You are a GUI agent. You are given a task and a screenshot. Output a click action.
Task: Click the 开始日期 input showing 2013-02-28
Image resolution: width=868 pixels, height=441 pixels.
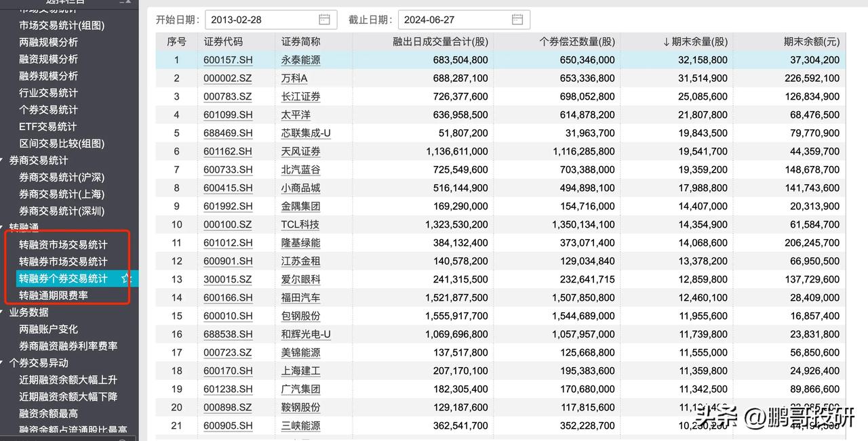[271, 20]
